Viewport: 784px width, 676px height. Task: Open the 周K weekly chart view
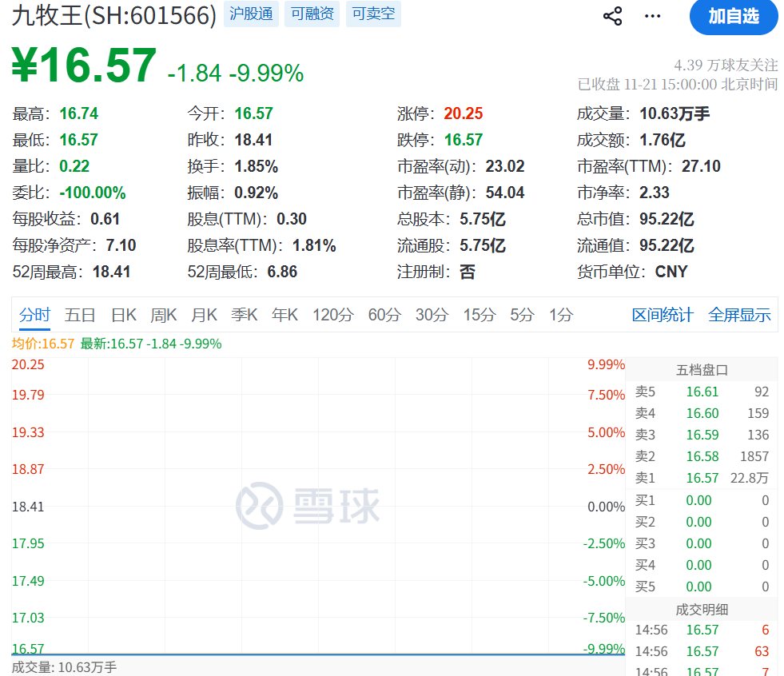(x=164, y=315)
